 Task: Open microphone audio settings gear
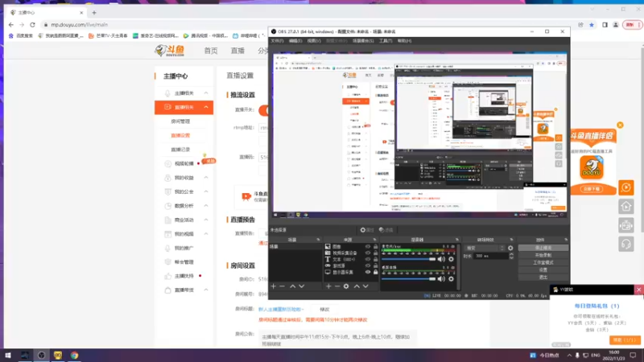pyautogui.click(x=451, y=259)
